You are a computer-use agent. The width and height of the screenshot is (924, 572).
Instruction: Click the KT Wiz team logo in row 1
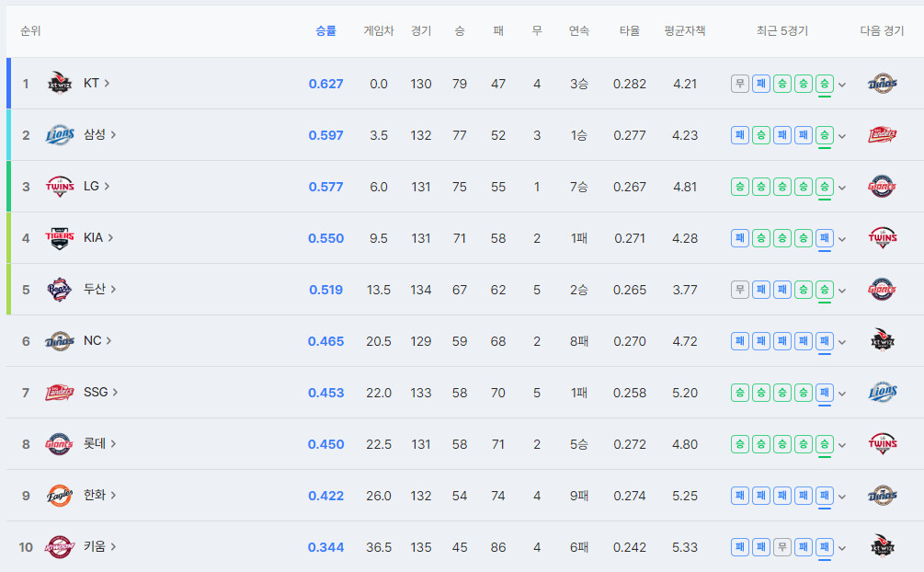point(60,83)
